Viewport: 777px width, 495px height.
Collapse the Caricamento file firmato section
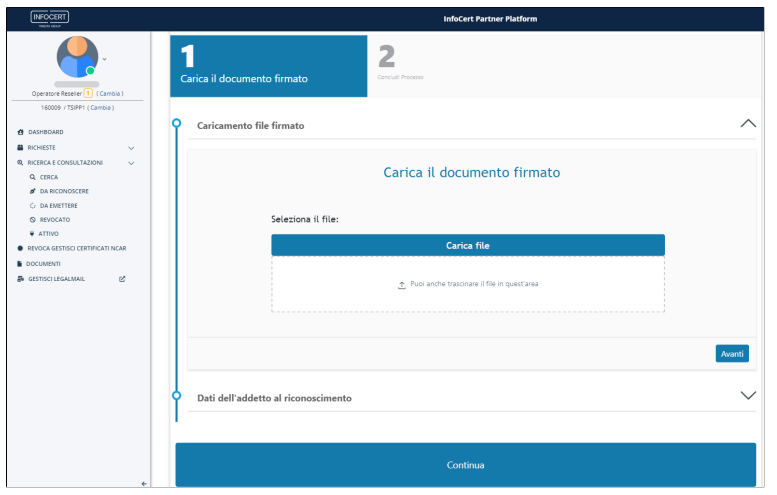(x=747, y=124)
